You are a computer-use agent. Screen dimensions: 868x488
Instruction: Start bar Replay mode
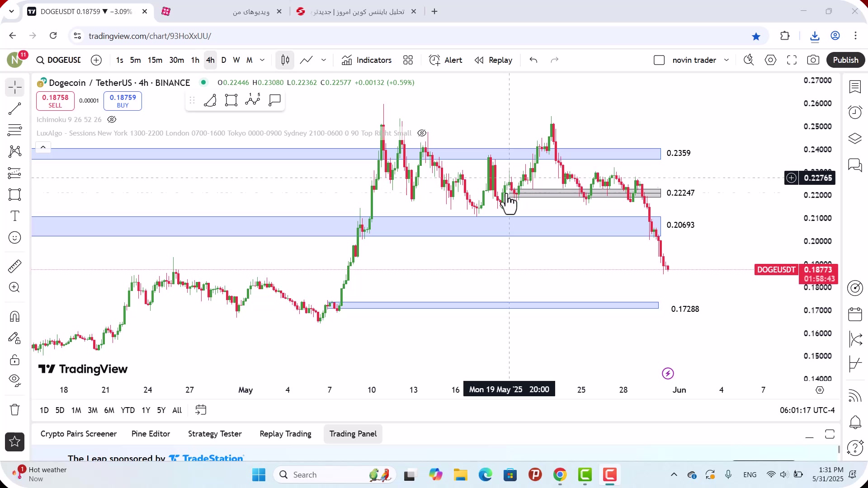coord(493,60)
